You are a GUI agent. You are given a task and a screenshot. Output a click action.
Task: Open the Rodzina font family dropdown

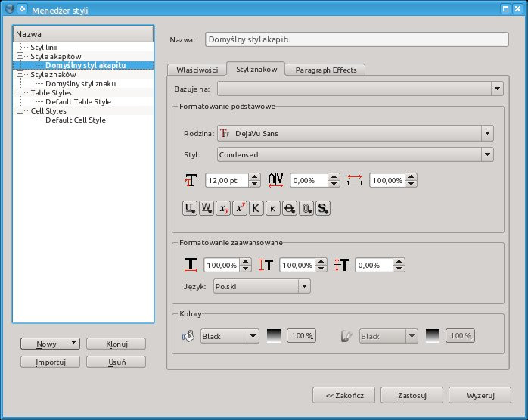(355, 133)
